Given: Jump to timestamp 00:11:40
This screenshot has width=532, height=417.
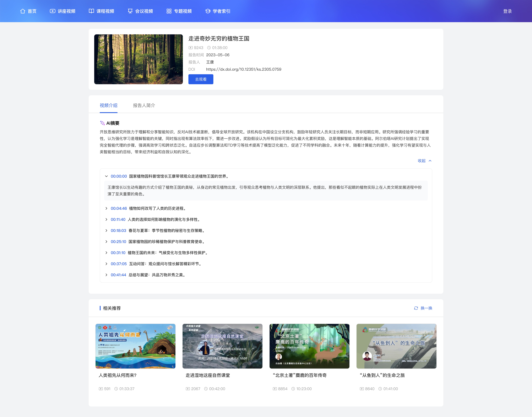Looking at the screenshot, I should pyautogui.click(x=118, y=219).
